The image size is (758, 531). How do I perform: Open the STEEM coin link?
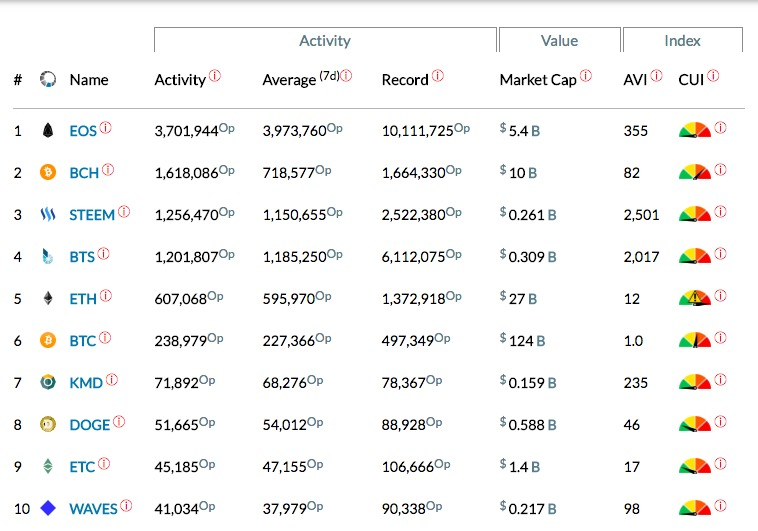click(92, 215)
